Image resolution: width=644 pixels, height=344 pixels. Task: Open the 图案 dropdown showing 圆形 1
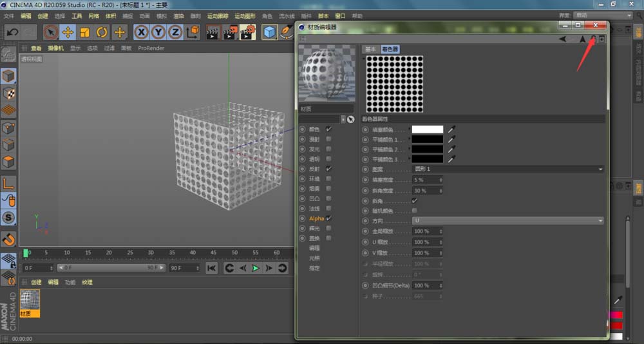[508, 169]
